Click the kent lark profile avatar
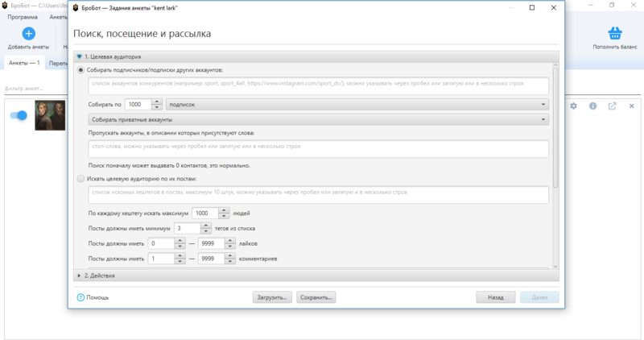The width and height of the screenshot is (644, 340). tap(49, 115)
